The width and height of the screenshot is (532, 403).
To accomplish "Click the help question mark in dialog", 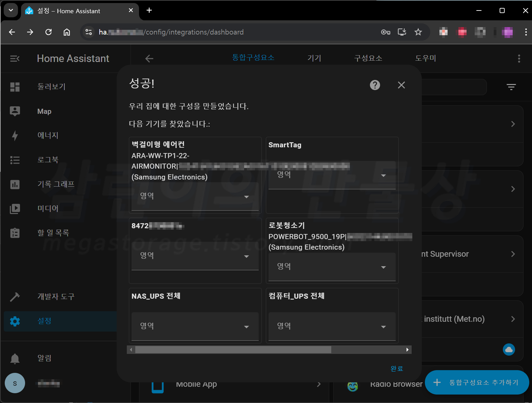I will [x=375, y=85].
